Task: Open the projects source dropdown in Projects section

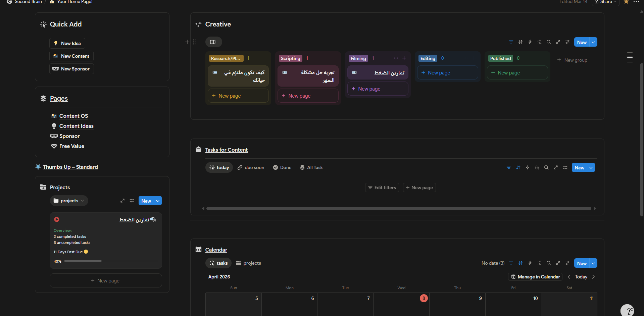Action: (x=69, y=201)
